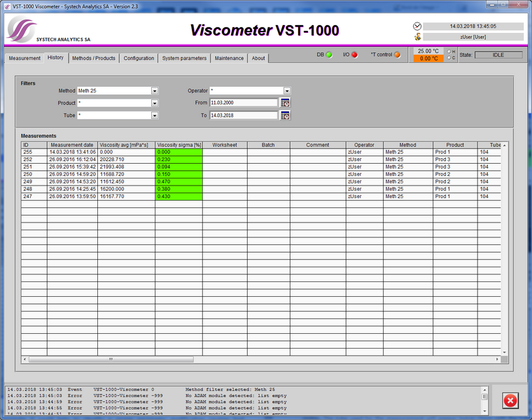532x420 pixels.
Task: Open the Methods / Products tab
Action: 94,58
